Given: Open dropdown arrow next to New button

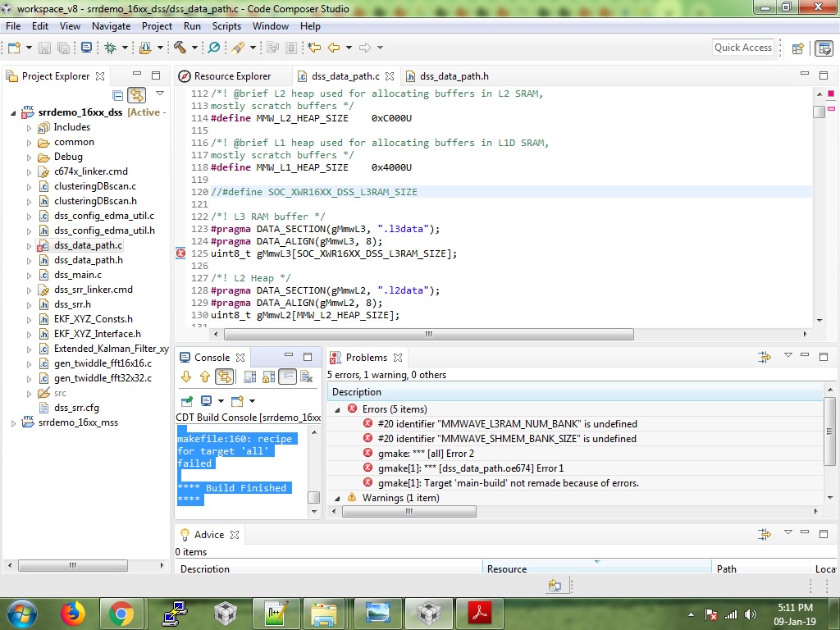Looking at the screenshot, I should coord(30,48).
